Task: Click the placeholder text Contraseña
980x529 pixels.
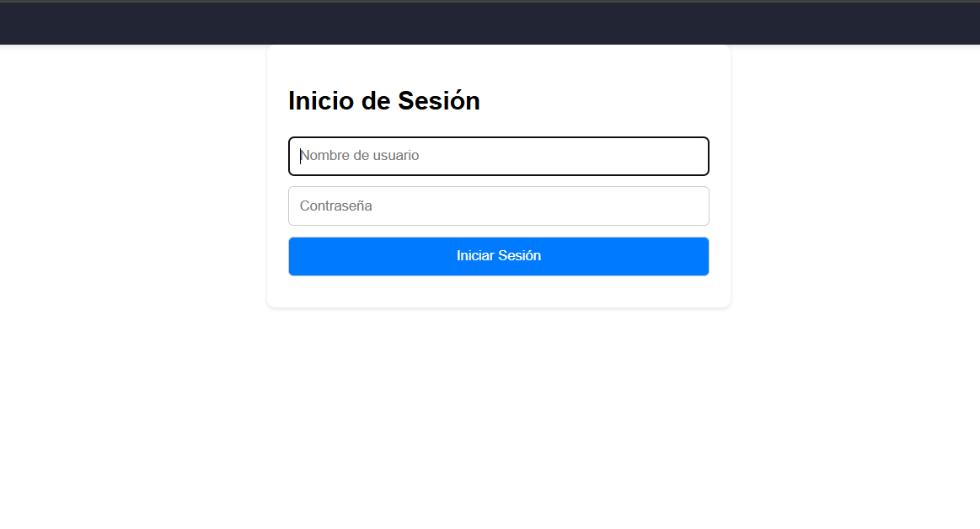Action: tap(335, 206)
